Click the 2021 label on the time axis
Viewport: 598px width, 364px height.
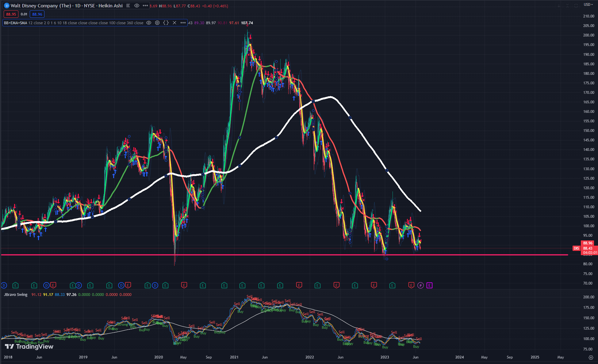pos(234,357)
